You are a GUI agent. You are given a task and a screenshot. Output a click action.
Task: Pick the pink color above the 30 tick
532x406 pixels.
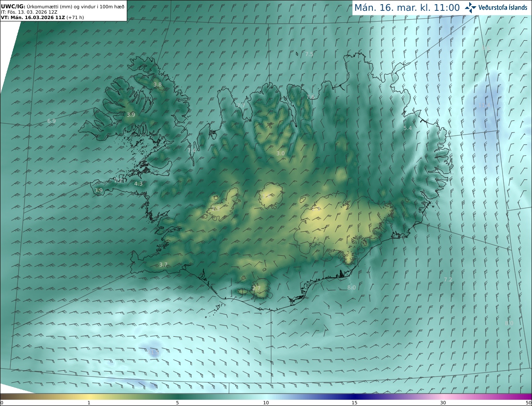coord(443,396)
